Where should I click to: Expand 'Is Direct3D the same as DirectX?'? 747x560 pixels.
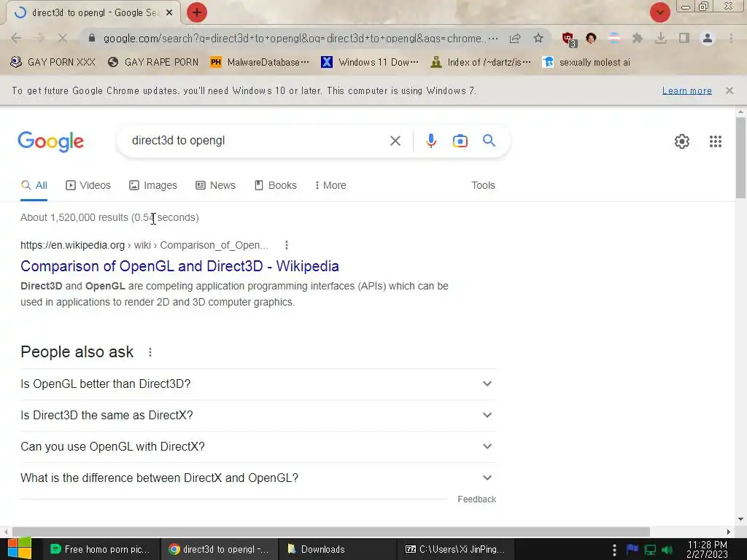pos(258,415)
